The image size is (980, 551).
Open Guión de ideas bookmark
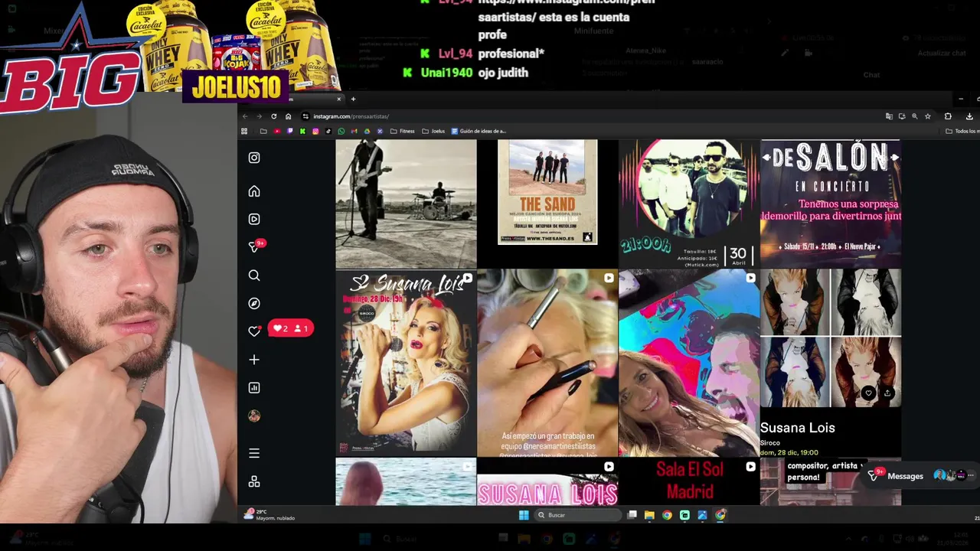pos(479,131)
